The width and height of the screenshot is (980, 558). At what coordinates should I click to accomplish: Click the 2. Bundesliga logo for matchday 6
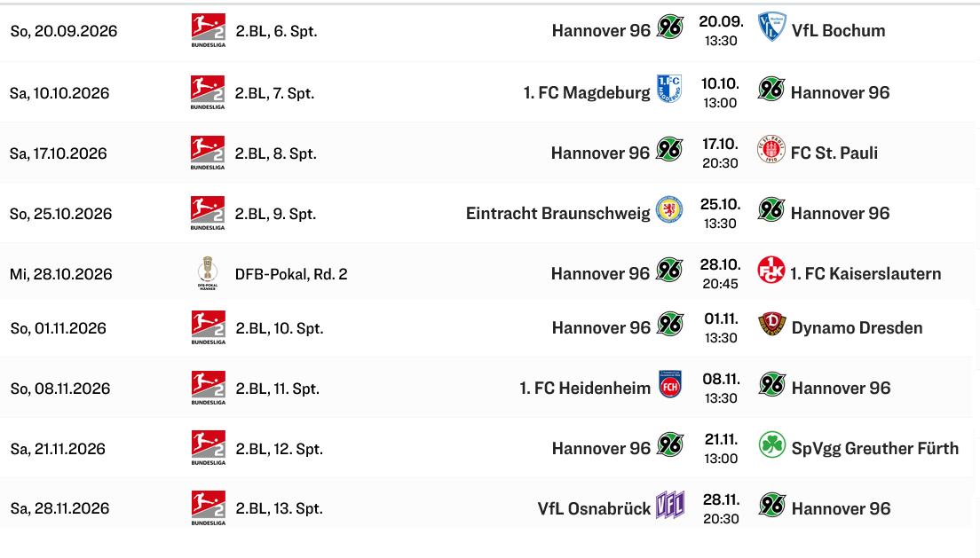(208, 31)
